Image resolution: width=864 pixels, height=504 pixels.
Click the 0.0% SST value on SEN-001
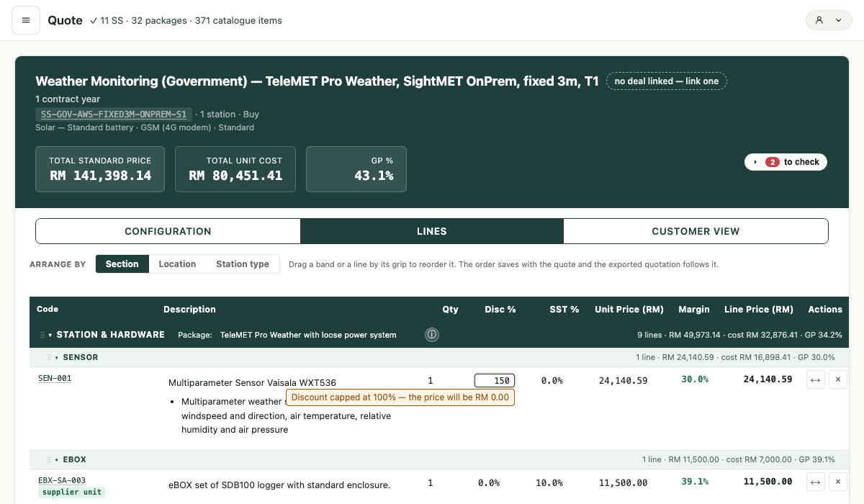tap(552, 380)
